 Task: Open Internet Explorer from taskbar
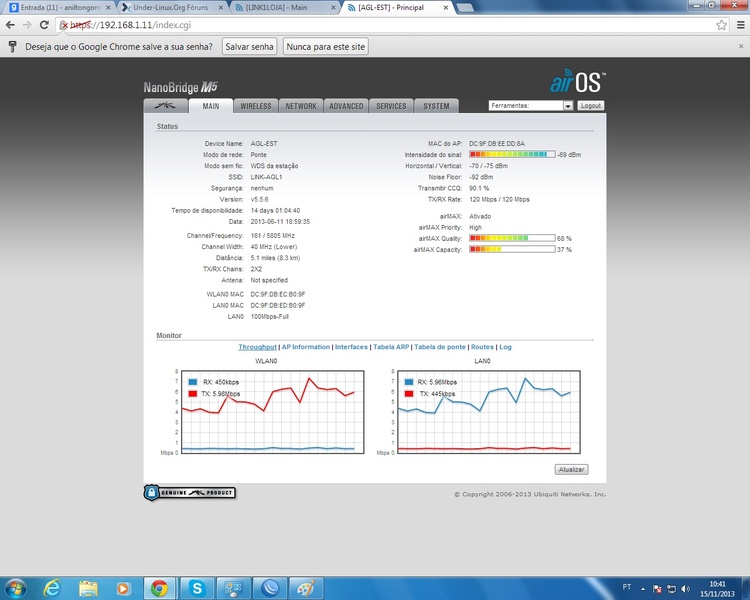(52, 589)
